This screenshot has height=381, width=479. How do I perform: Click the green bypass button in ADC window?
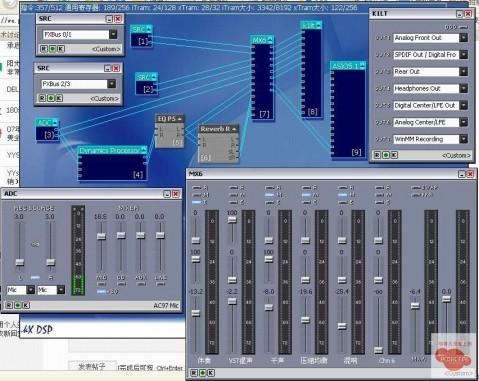[x=17, y=305]
